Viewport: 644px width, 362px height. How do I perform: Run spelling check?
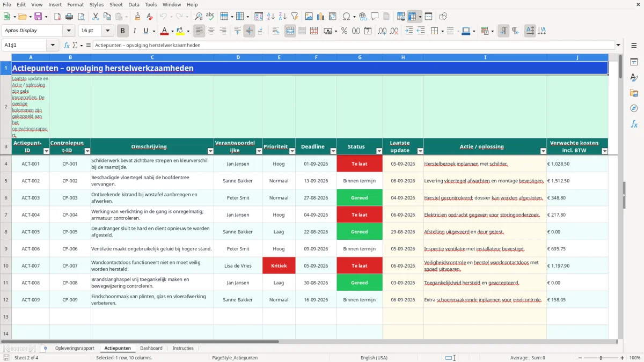(210, 17)
